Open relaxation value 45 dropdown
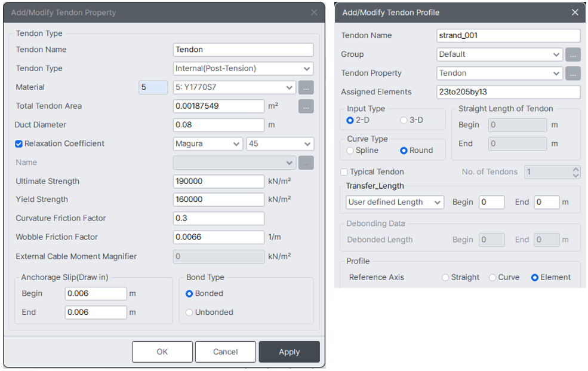Image resolution: width=588 pixels, height=371 pixels. (280, 143)
